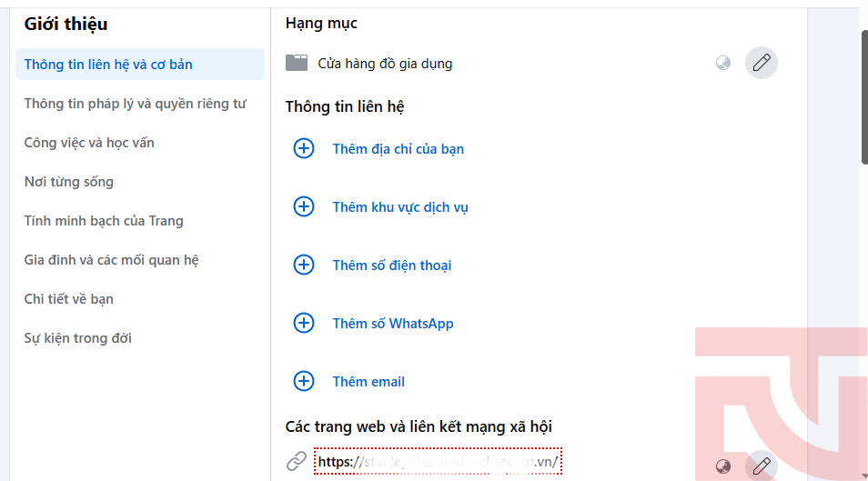Click Các trang web và liên kết mạng xã hội heading
The height and width of the screenshot is (481, 868).
coord(419,426)
